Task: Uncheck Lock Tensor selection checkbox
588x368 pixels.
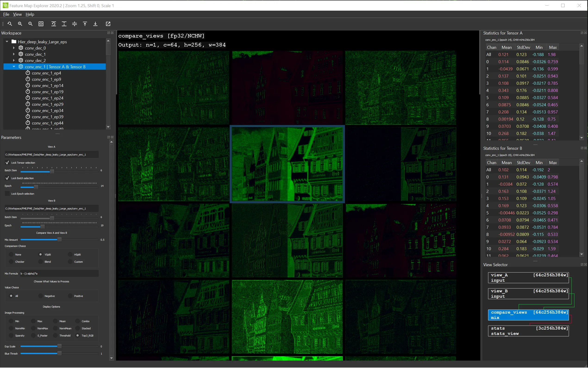Action: 7,162
